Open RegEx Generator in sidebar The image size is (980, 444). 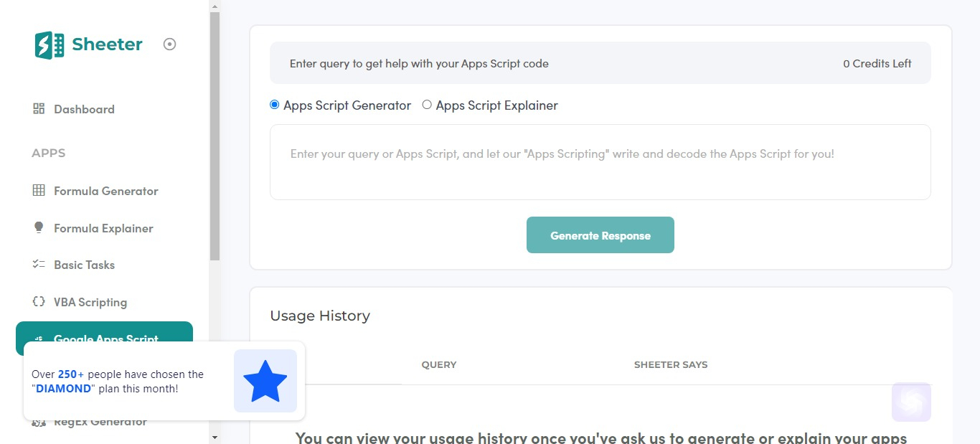tap(100, 423)
